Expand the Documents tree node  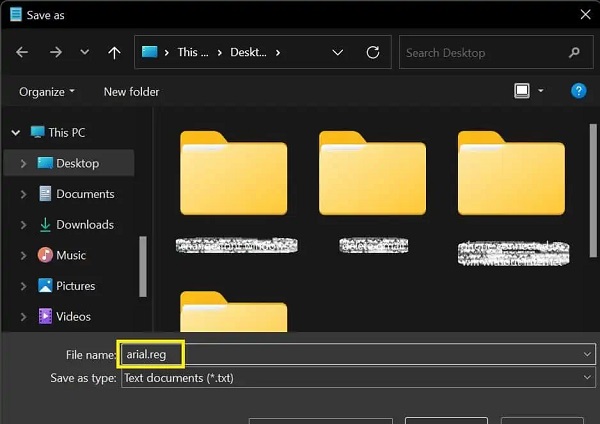tap(23, 194)
